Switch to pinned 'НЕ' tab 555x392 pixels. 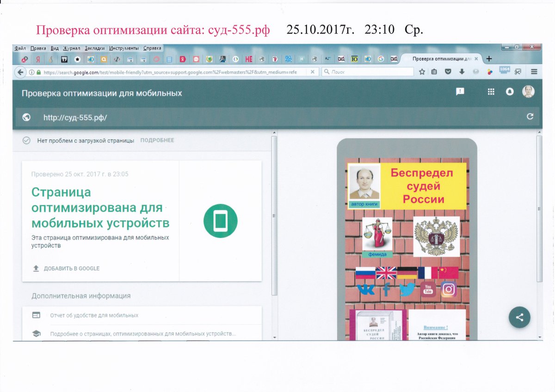click(249, 59)
